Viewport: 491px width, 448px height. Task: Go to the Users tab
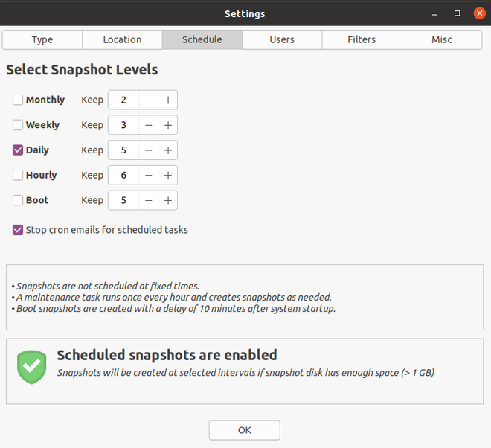(x=282, y=39)
